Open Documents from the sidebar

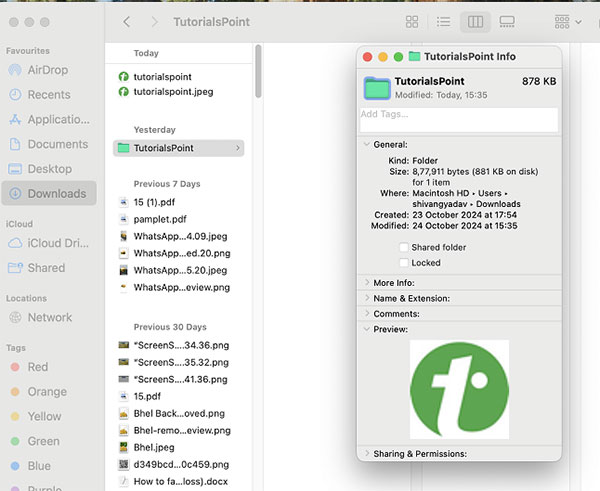click(x=58, y=144)
